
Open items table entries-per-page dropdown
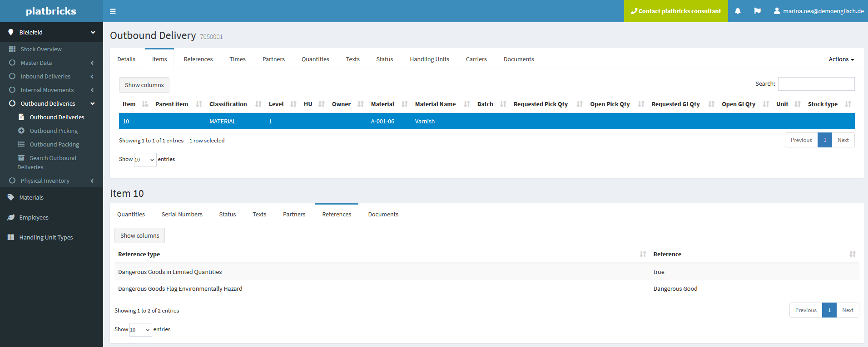tap(145, 160)
